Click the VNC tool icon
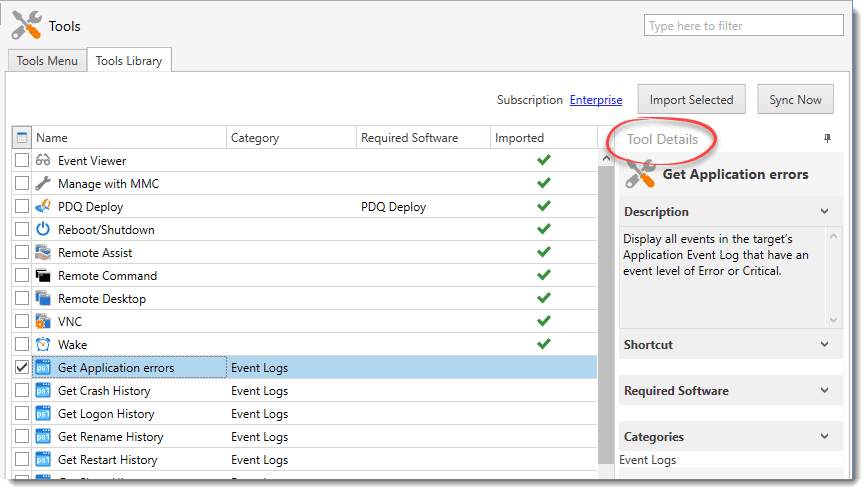 pos(43,321)
